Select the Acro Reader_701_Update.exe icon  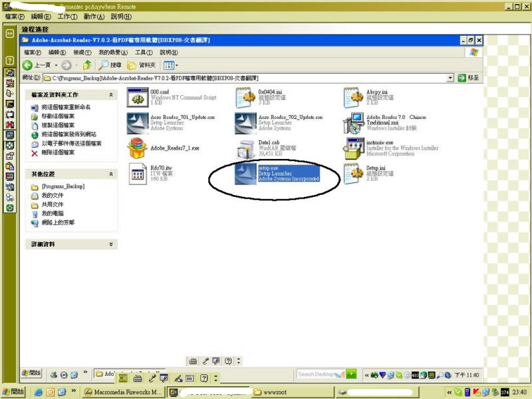click(138, 123)
